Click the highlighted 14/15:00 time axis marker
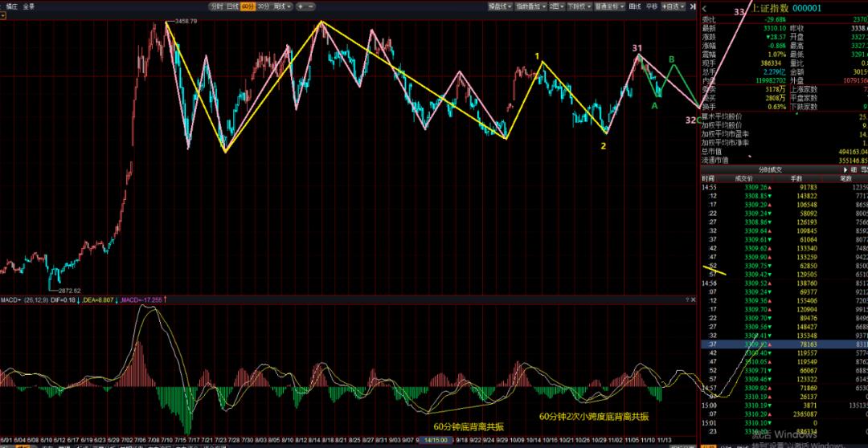This screenshot has height=448, width=868. [x=435, y=441]
